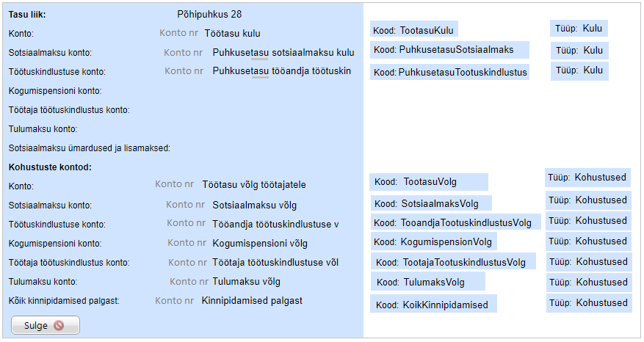
Task: Click the Põhipuhkus 28 title text
Action: [x=209, y=14]
